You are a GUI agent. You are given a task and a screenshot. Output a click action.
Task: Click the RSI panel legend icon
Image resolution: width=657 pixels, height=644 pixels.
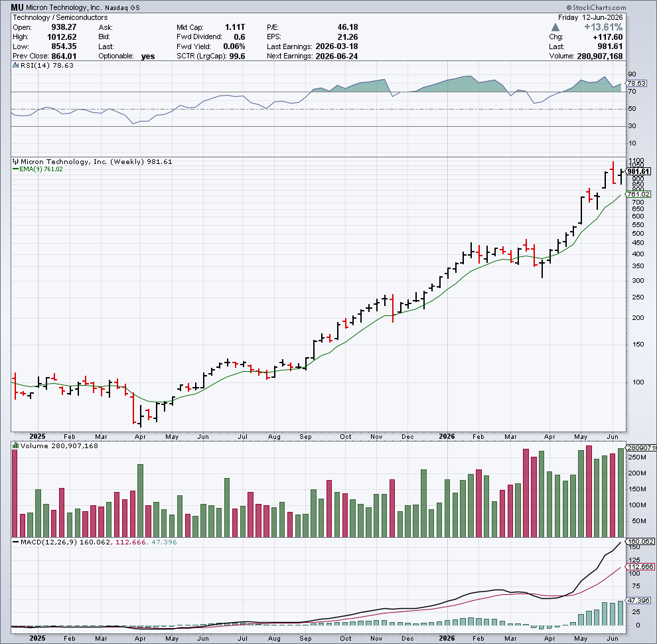[x=15, y=66]
